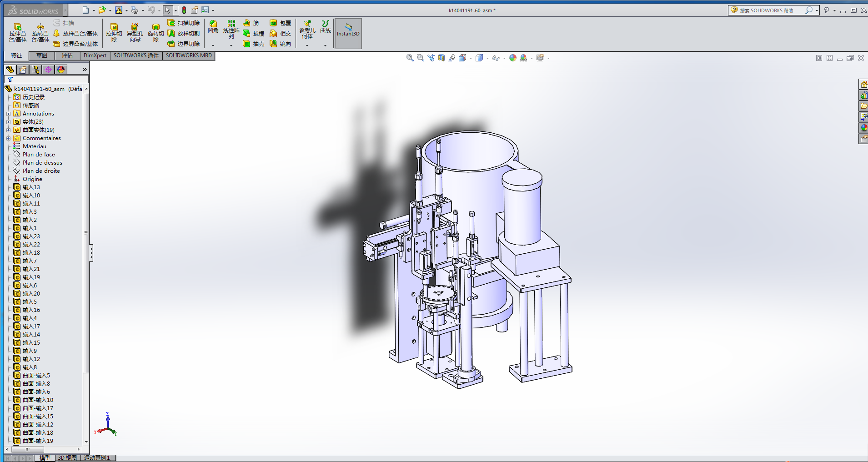Viewport: 868px width, 462px height.
Task: Toggle the Select cursor tool
Action: tap(167, 10)
